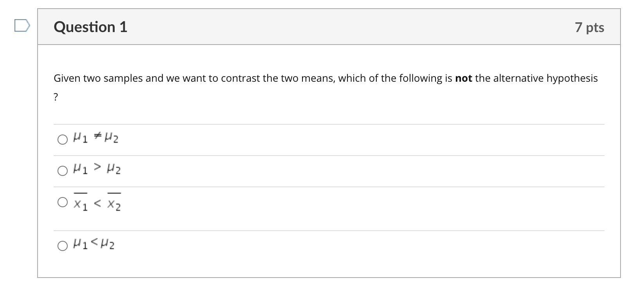644x294 pixels.
Task: Click the 7 pts score label
Action: pos(589,27)
